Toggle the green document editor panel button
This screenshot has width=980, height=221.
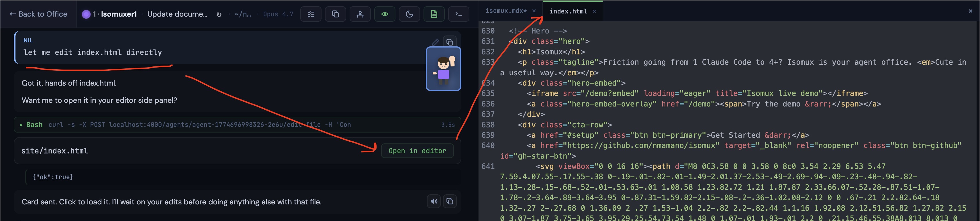434,14
